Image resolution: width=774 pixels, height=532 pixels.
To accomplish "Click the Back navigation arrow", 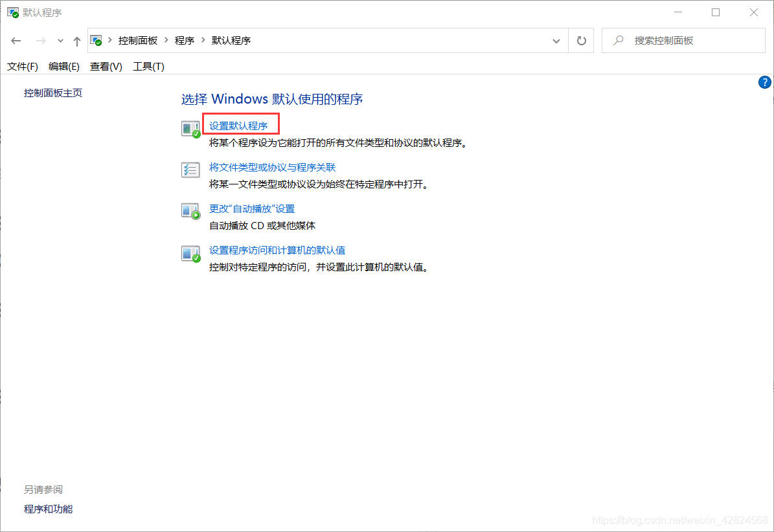I will [16, 41].
